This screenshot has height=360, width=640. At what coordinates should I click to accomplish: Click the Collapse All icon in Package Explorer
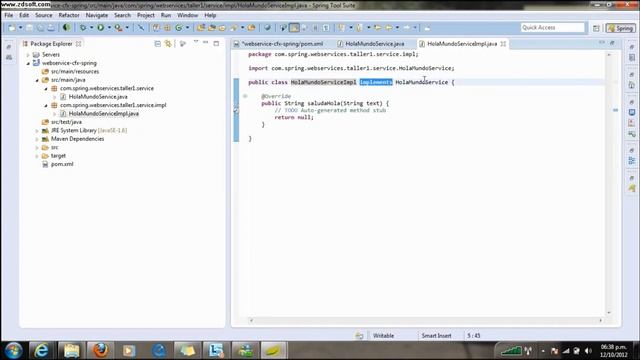click(158, 44)
